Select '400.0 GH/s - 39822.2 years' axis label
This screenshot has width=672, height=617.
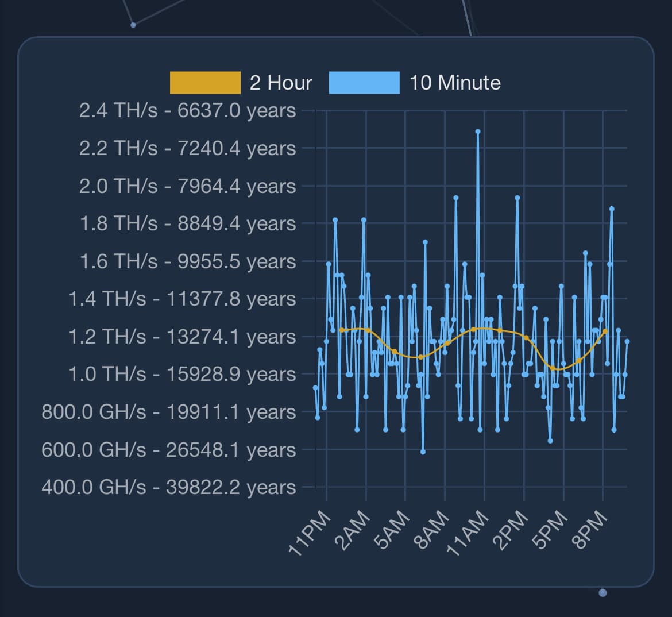click(x=169, y=487)
